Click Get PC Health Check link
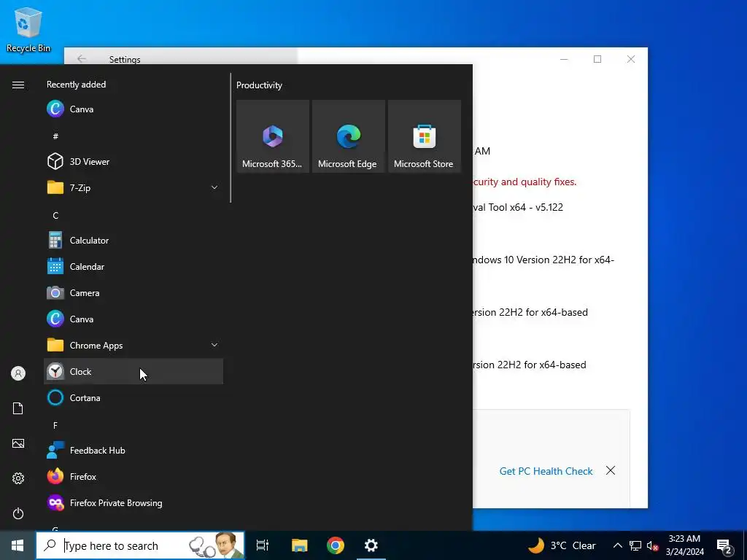 [x=546, y=471]
